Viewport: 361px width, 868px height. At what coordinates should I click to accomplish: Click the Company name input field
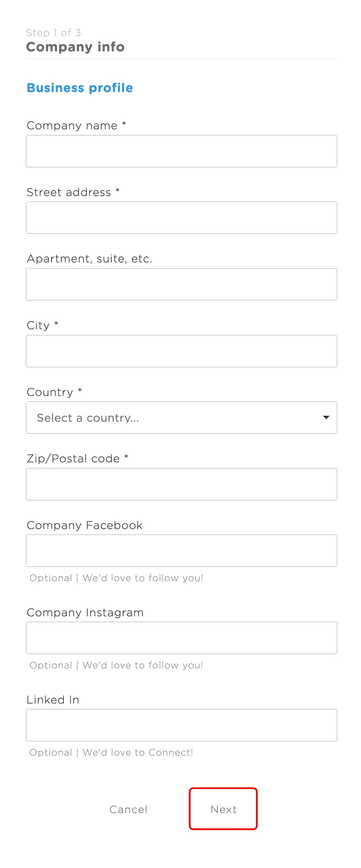181,151
